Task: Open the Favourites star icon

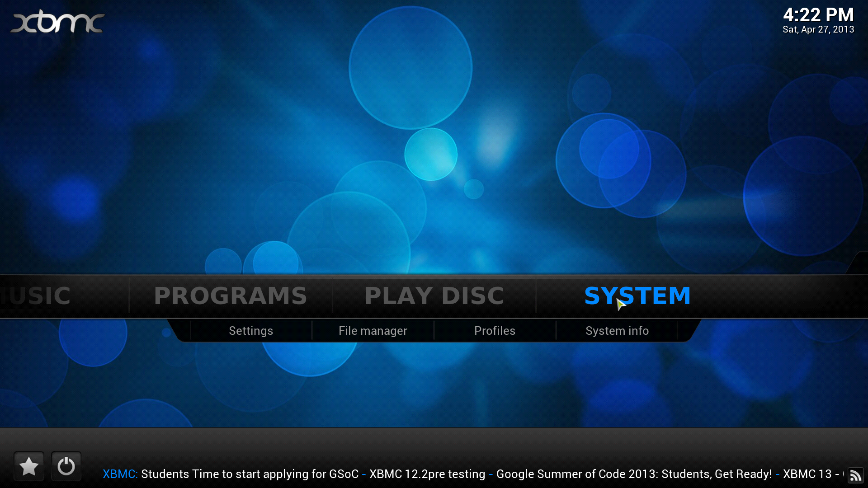Action: (29, 466)
